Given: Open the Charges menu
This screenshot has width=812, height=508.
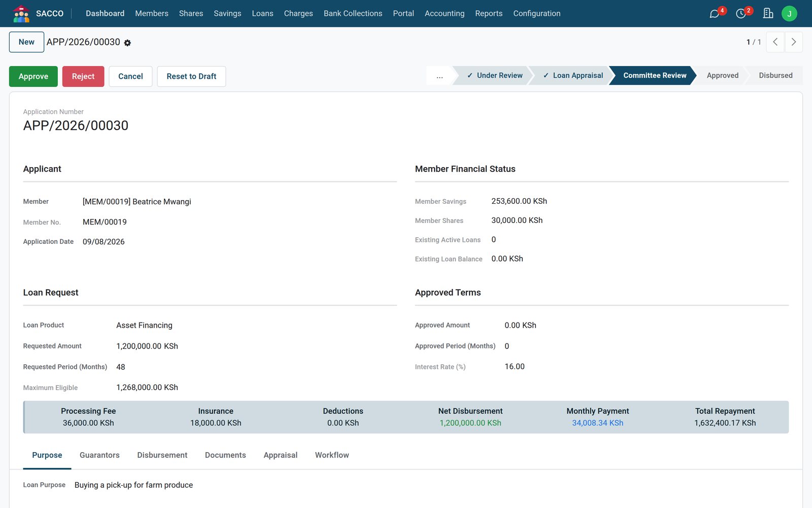Looking at the screenshot, I should click(x=298, y=14).
